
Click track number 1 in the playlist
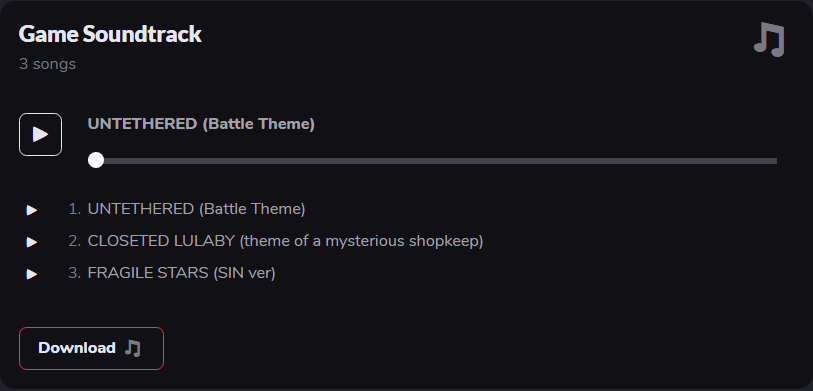tap(75, 209)
